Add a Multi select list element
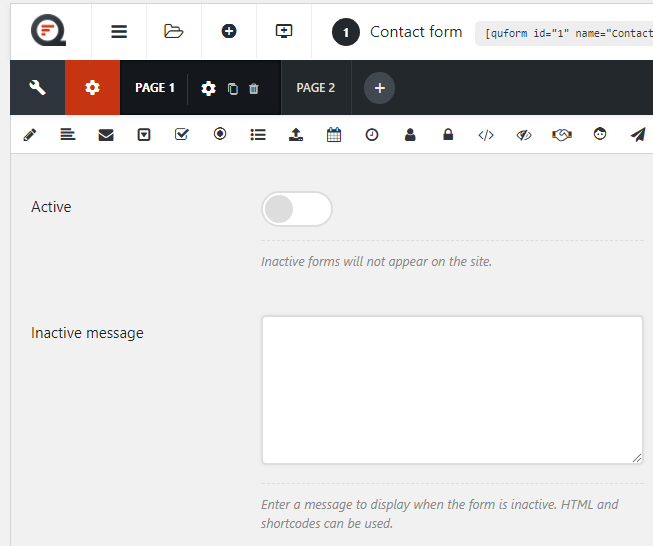 click(x=258, y=135)
